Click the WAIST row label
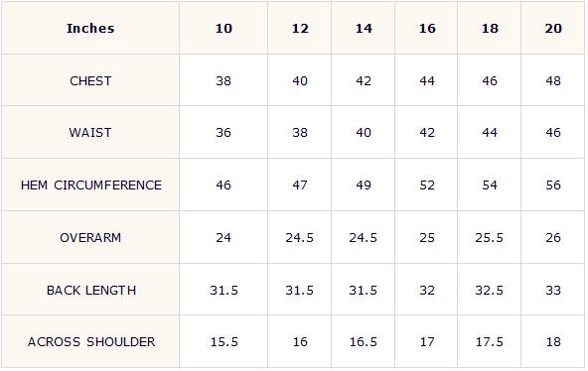 pos(90,133)
